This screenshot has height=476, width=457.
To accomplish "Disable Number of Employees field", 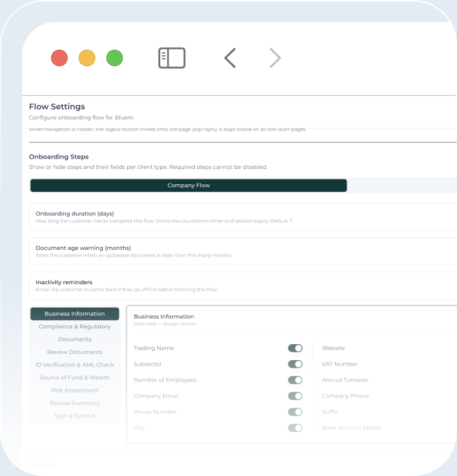I will pos(295,380).
